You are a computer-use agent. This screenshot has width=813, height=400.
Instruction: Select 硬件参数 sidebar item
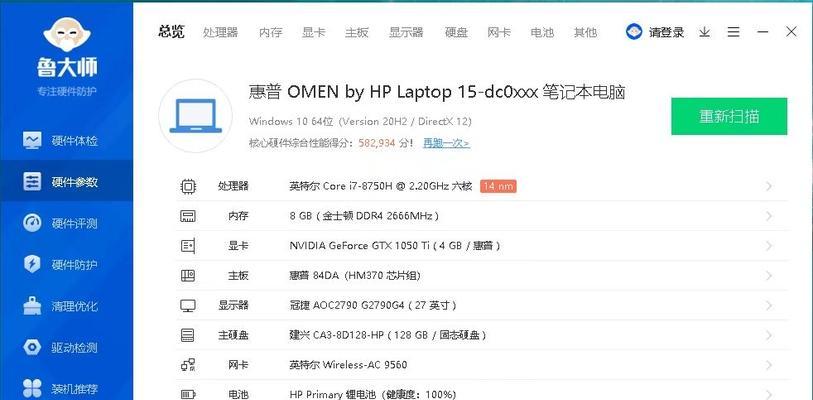66,182
